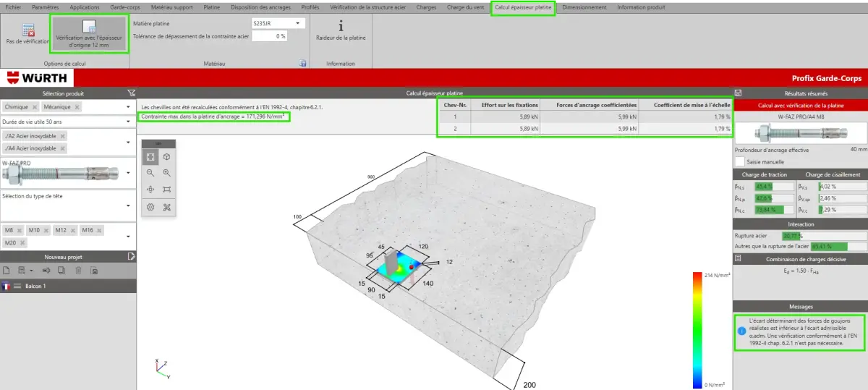Enable the Saisie manuelle checkbox
The width and height of the screenshot is (868, 390).
739,161
